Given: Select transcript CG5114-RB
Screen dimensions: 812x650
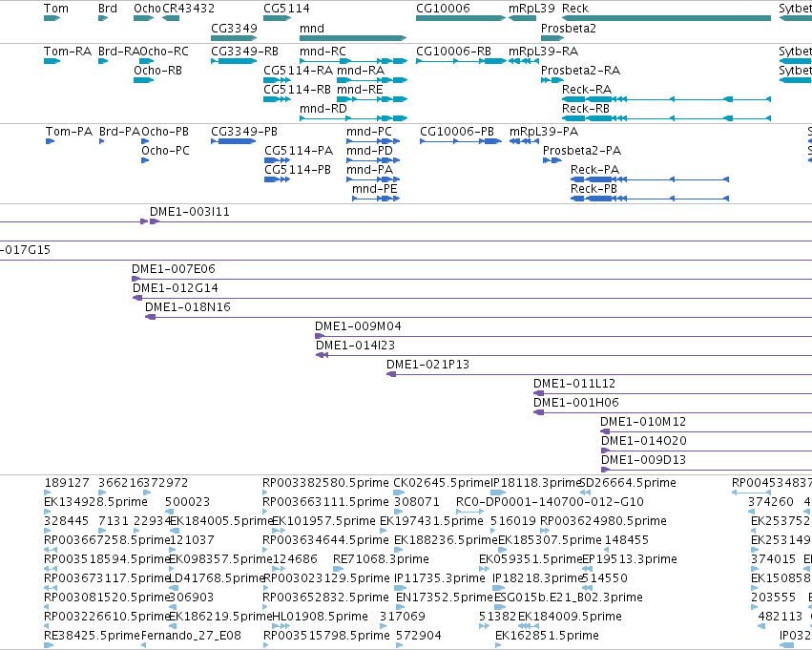Looking at the screenshot, I should pos(277,99).
